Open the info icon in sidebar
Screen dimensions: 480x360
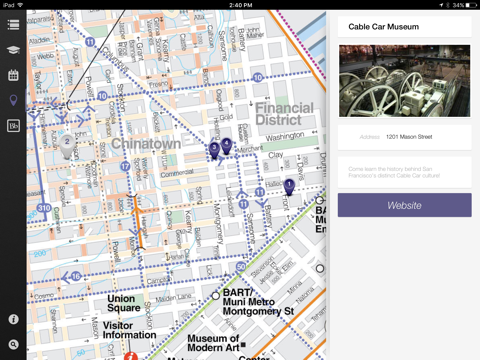(13, 319)
